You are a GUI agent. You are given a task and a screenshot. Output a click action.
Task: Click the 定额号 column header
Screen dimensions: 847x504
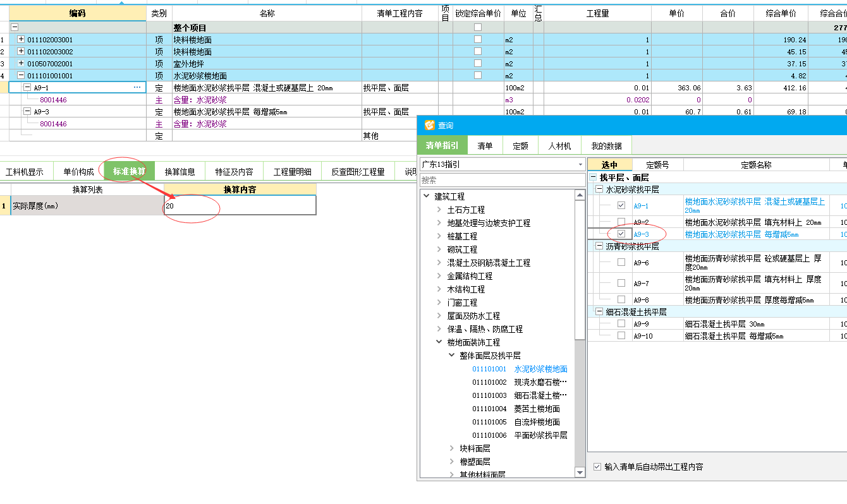coord(657,164)
